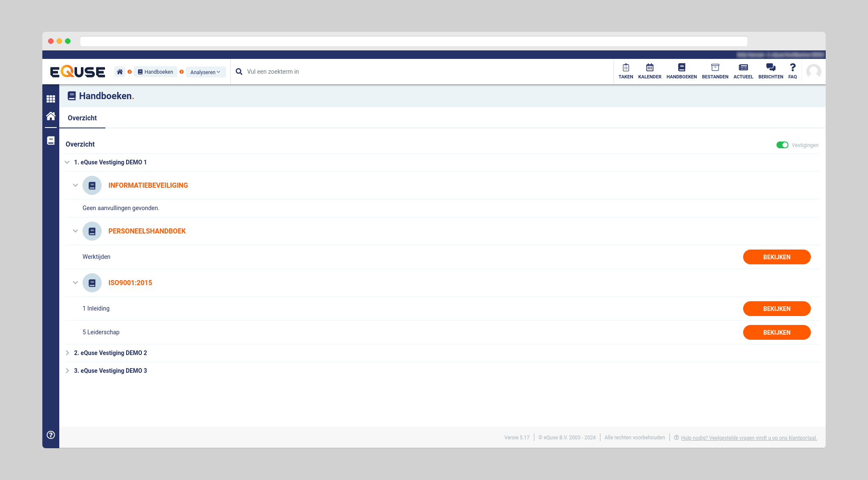
Task: Collapse the INFORMATIEBEVEILIGING section chevron
Action: (75, 185)
